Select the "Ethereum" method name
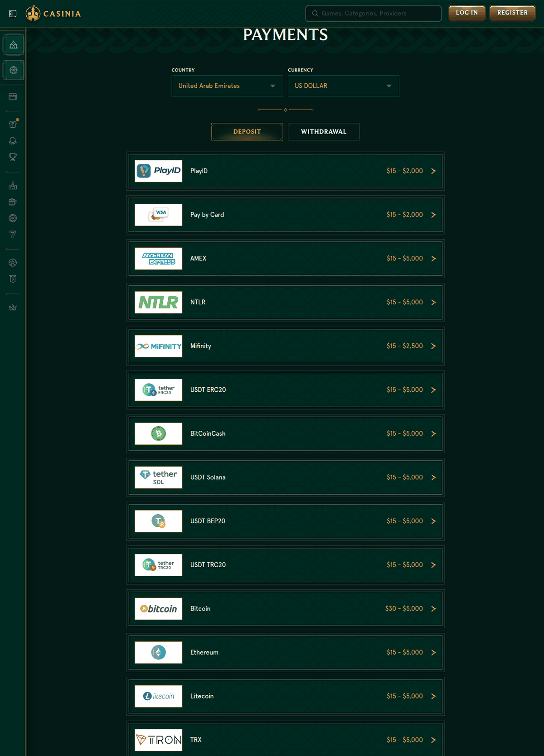544x756 pixels. pos(204,653)
